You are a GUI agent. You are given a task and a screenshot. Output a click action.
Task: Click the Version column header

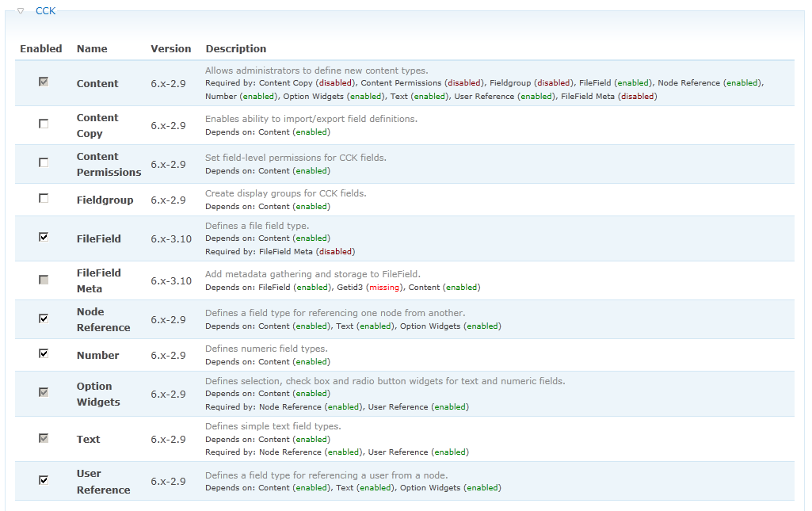click(171, 49)
